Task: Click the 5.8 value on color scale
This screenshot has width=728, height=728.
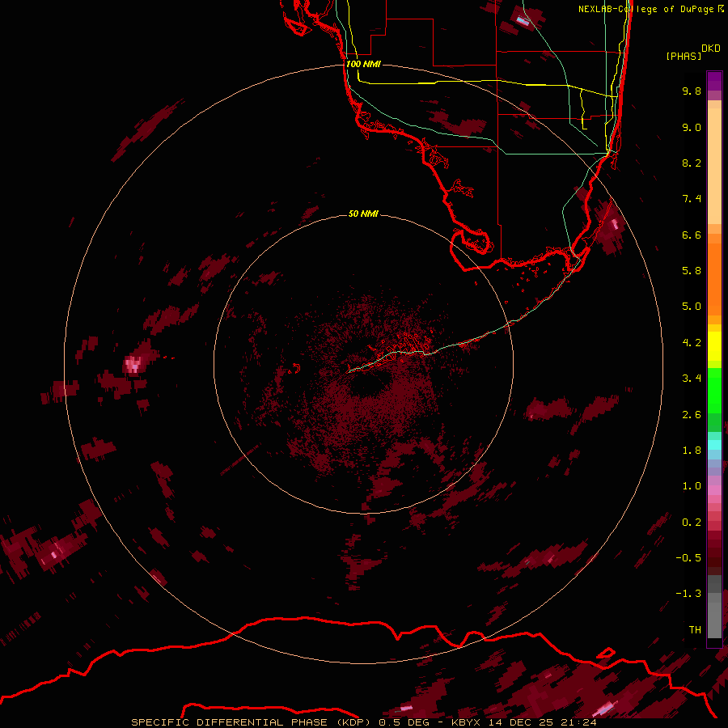Action: (692, 271)
